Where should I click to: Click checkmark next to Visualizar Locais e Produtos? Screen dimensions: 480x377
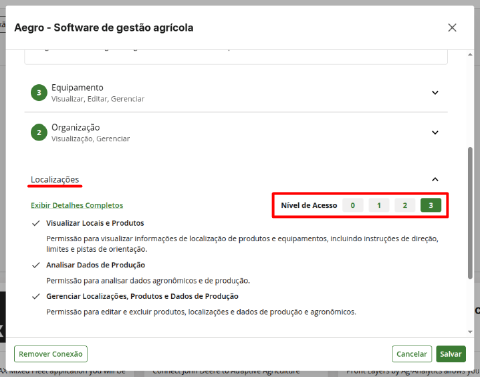coord(36,223)
